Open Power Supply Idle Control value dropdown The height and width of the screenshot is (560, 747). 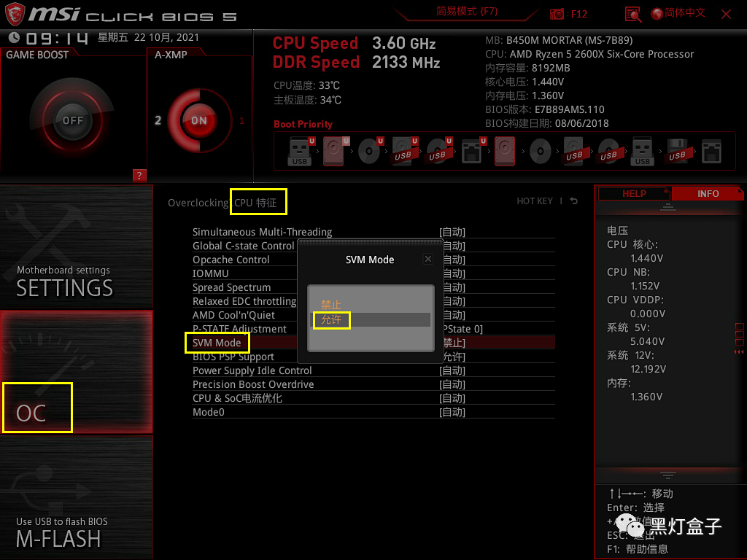452,370
